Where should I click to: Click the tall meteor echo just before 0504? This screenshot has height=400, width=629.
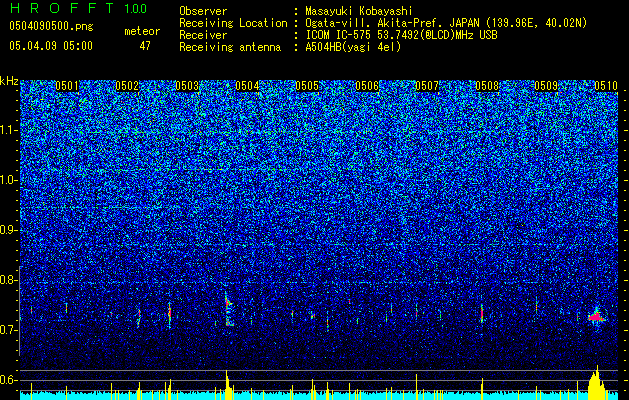point(228,309)
